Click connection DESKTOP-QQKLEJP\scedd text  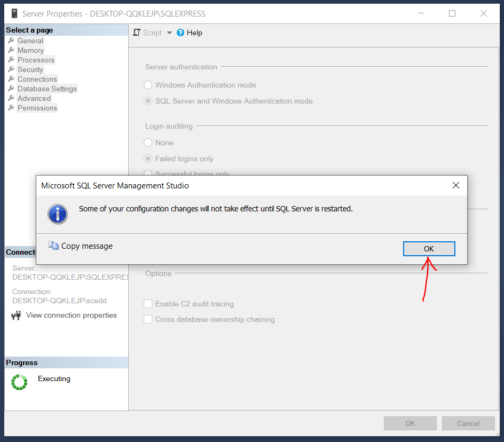tap(59, 301)
